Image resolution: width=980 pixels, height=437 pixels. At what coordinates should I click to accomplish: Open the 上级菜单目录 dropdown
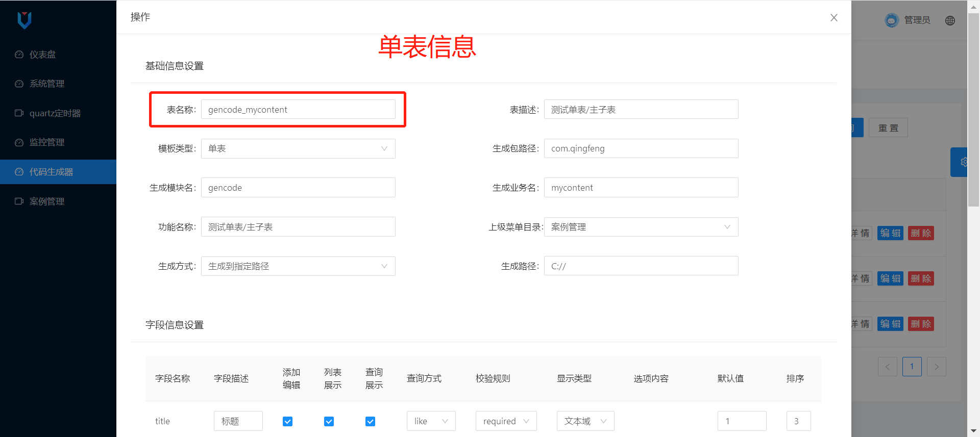[641, 227]
